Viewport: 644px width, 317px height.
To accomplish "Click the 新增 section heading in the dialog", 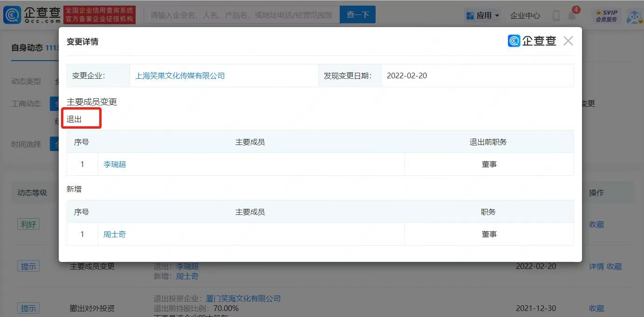I will pyautogui.click(x=74, y=189).
